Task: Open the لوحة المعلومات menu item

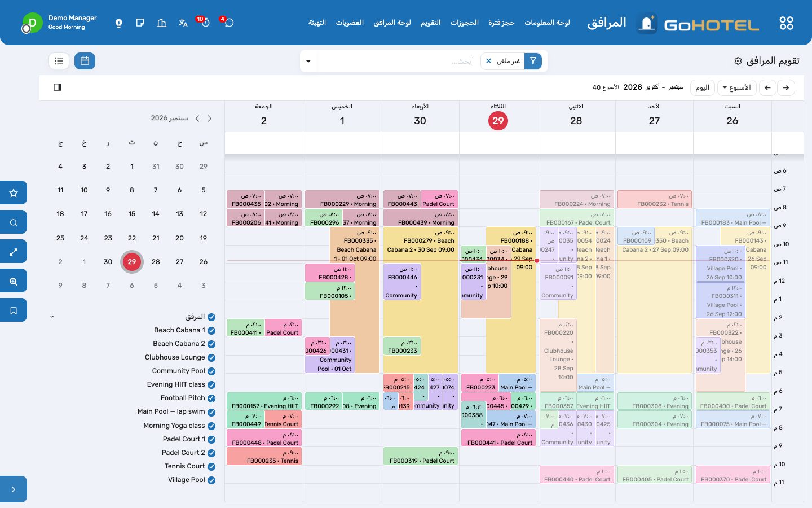Action: point(547,23)
